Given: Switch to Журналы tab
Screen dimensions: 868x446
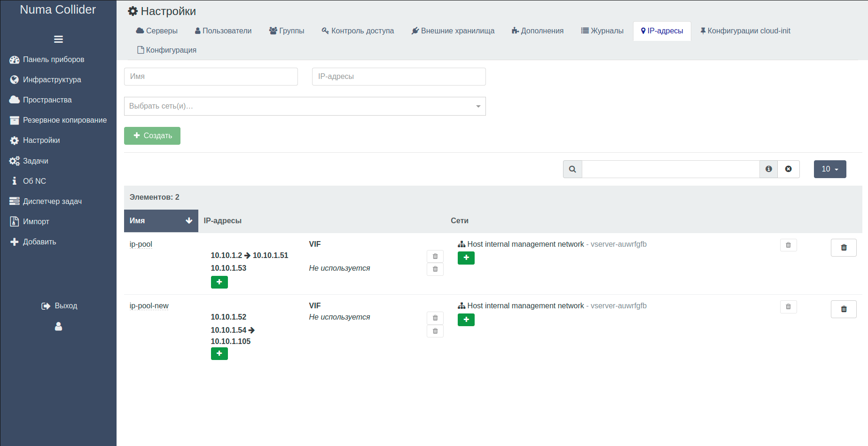Looking at the screenshot, I should 602,31.
